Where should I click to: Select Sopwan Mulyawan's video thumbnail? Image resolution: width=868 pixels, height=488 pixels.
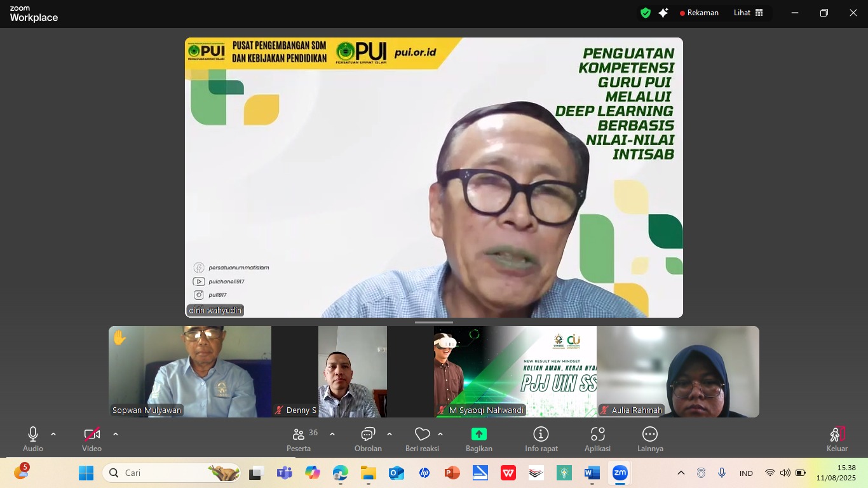pos(190,371)
